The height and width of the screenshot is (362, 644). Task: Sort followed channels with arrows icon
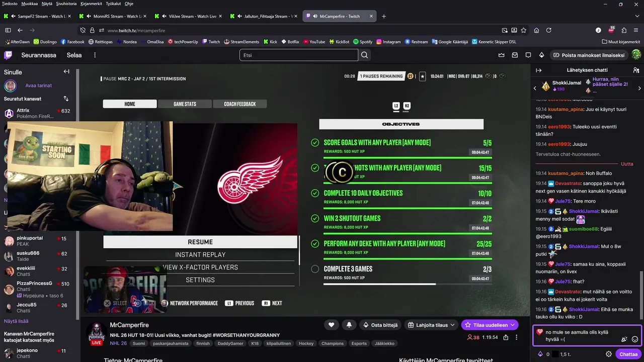(66, 99)
